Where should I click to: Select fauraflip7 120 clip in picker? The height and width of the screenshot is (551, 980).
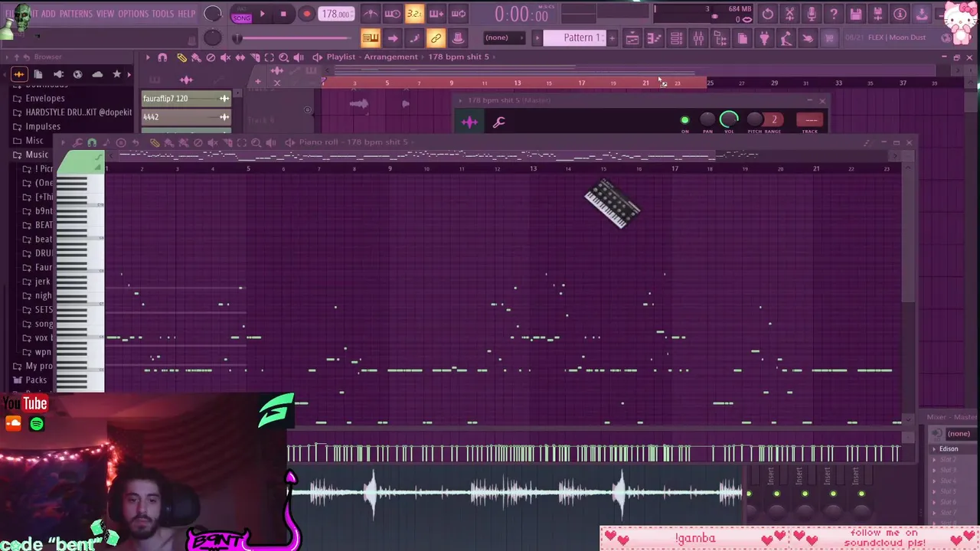(186, 99)
